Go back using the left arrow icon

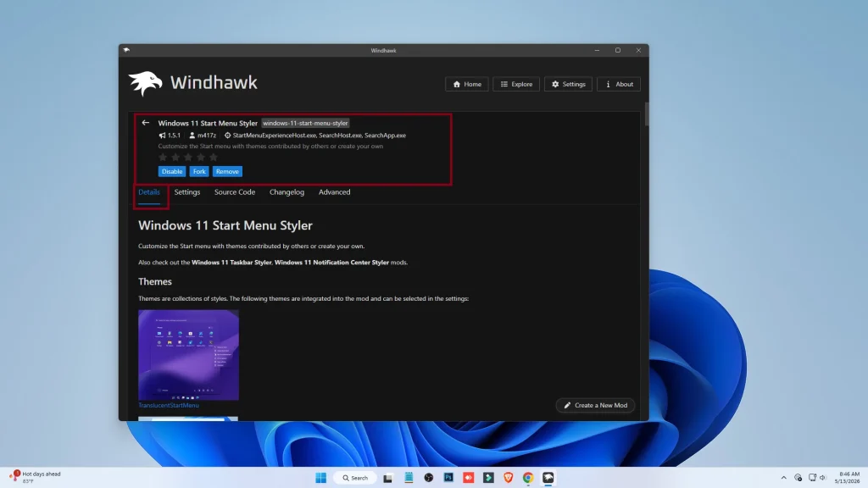146,123
